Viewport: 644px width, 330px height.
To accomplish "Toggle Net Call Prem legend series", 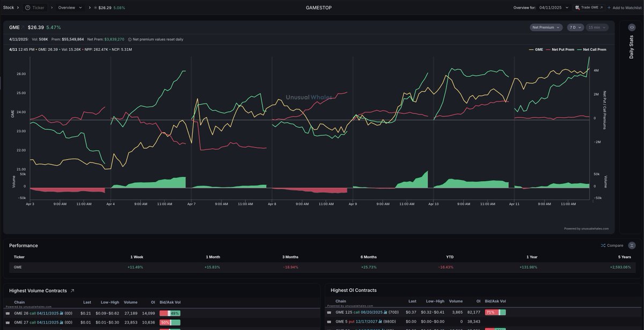I will tap(591, 49).
